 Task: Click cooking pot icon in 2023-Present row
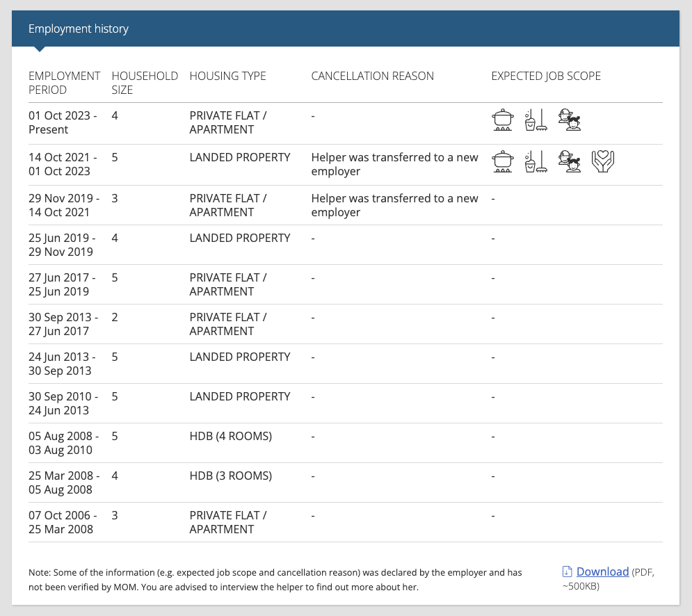click(503, 120)
